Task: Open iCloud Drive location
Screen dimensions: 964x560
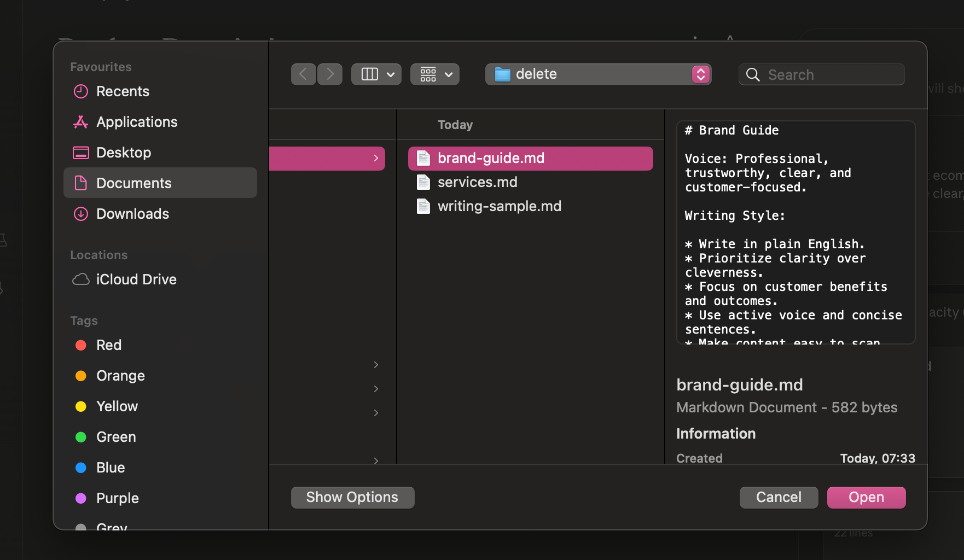Action: pyautogui.click(x=160, y=279)
